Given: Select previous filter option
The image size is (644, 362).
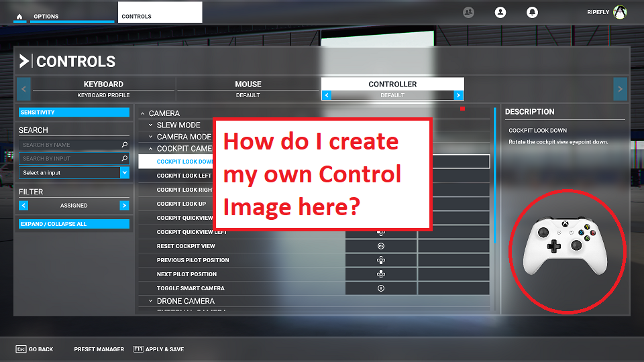Looking at the screenshot, I should coord(23,205).
